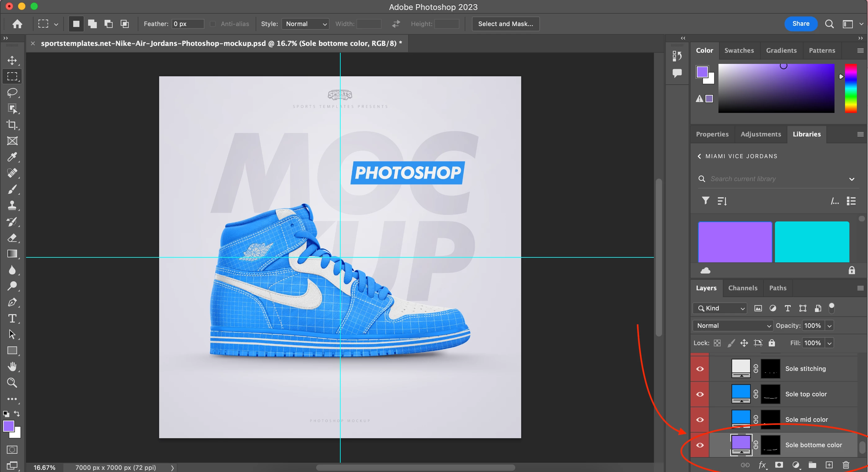The height and width of the screenshot is (472, 868).
Task: Select the Crop tool
Action: [x=12, y=125]
